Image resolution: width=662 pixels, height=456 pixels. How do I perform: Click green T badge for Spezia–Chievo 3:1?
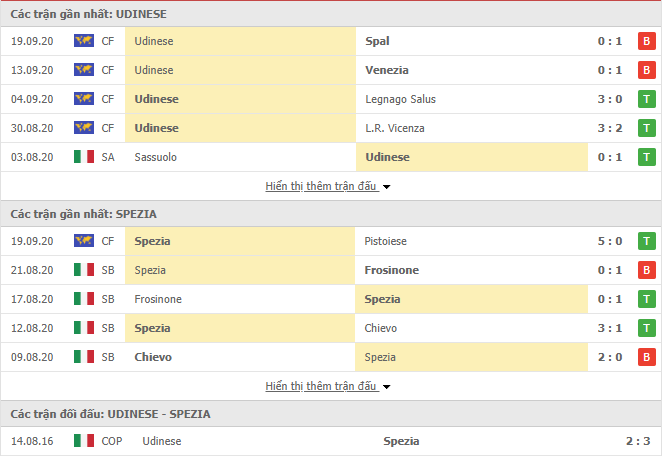point(646,328)
